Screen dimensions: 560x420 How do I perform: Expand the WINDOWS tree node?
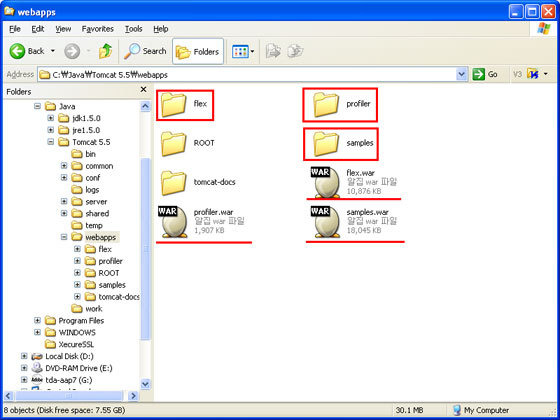click(x=38, y=332)
